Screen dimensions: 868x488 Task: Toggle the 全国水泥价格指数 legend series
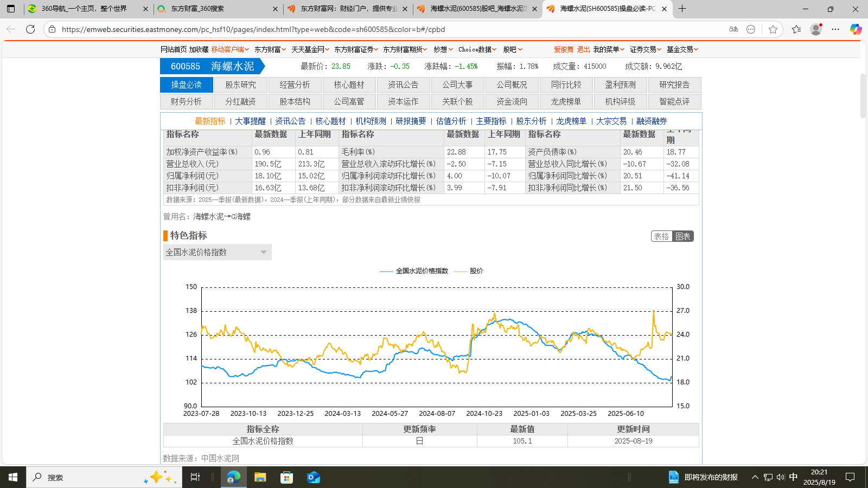pos(414,271)
